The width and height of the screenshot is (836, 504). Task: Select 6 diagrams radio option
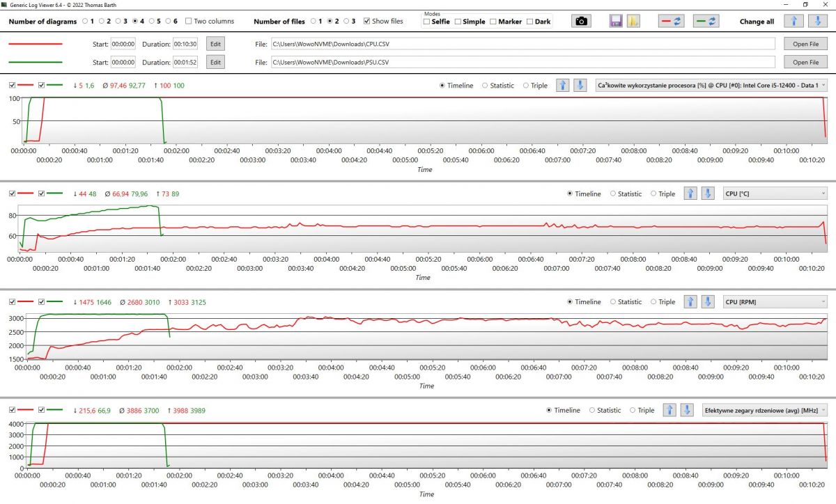click(x=168, y=21)
